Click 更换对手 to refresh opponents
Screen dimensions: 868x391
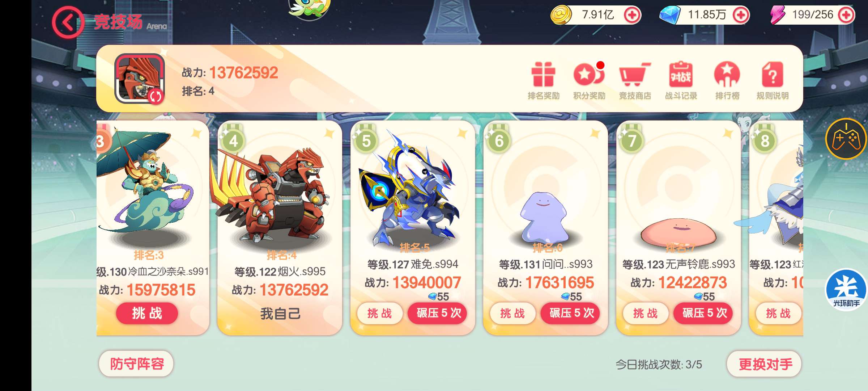tap(764, 364)
